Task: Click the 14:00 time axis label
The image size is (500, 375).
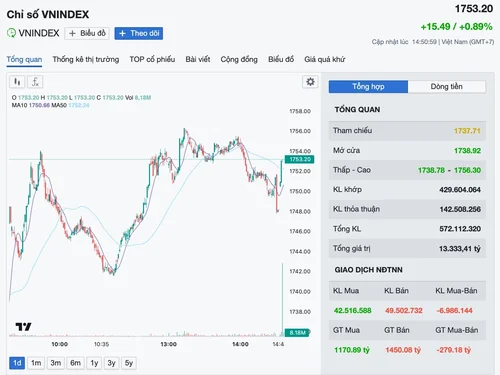Action: coord(240,344)
